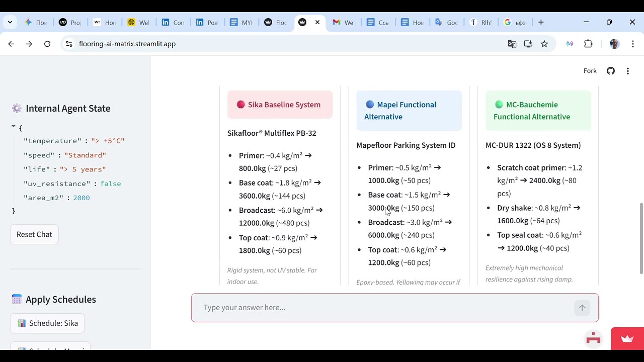This screenshot has width=644, height=362.
Task: Open Chrome three-dot menu
Action: [633, 44]
